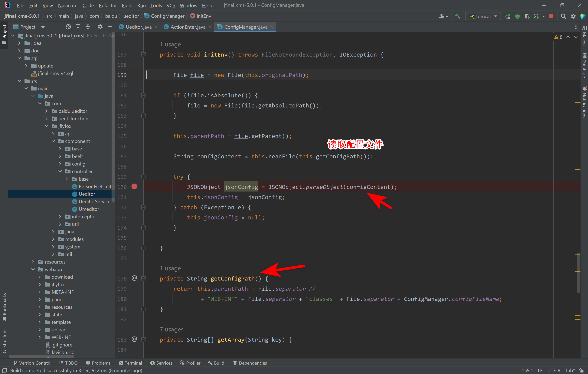Toggle breakpoint at line 170
588x374 pixels.
(134, 187)
